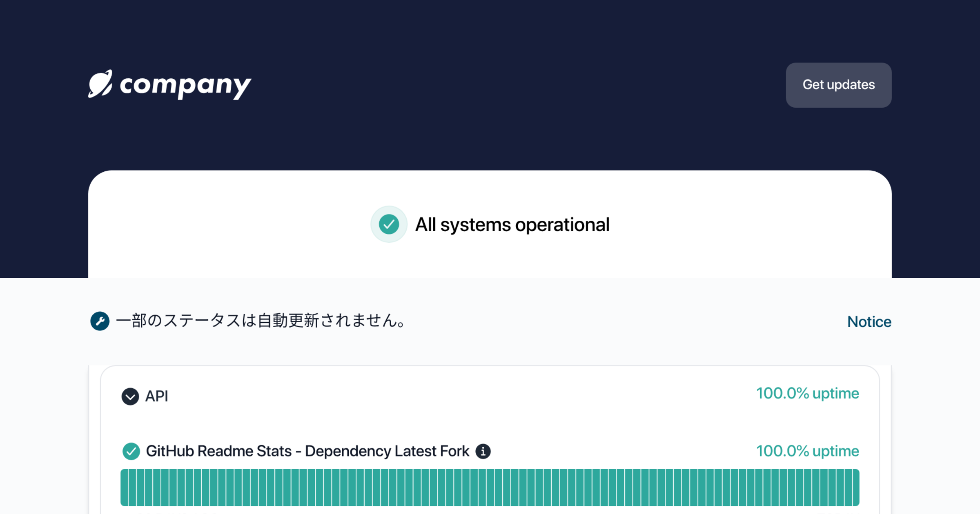The height and width of the screenshot is (514, 980).
Task: Click GitHub Readme Stats 100.0% uptime value
Action: tap(807, 451)
